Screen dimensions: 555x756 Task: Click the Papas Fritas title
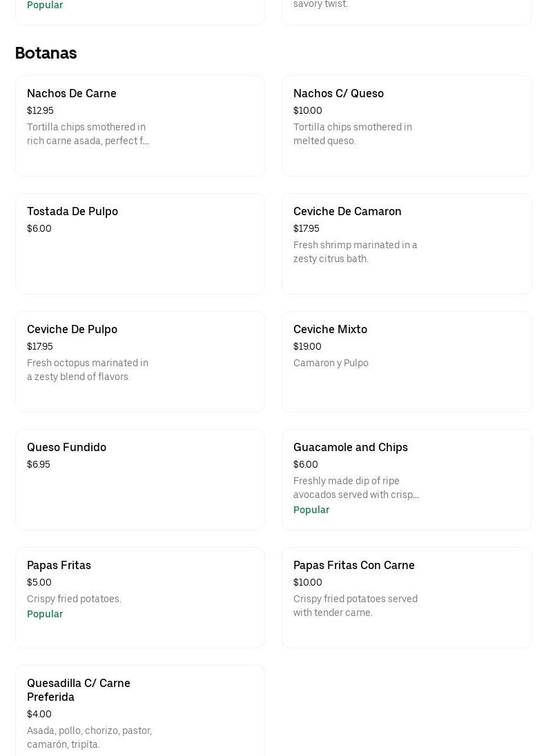[59, 566]
